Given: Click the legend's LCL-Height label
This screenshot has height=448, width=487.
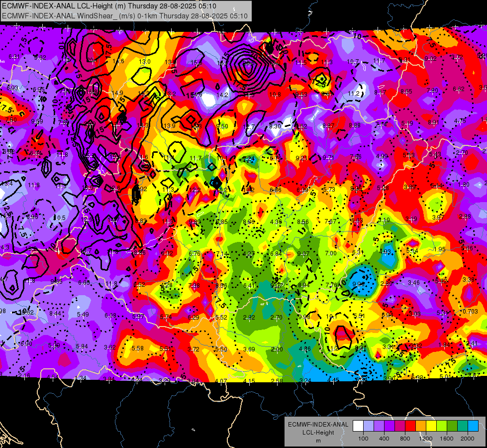Looking at the screenshot, I should point(318,433).
